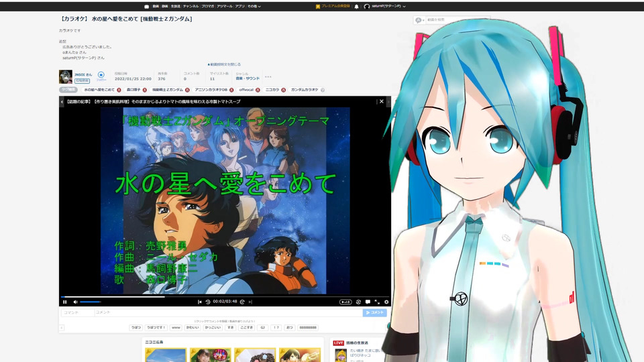
Task: Open アプリ in the top navigation
Action: [x=239, y=6]
